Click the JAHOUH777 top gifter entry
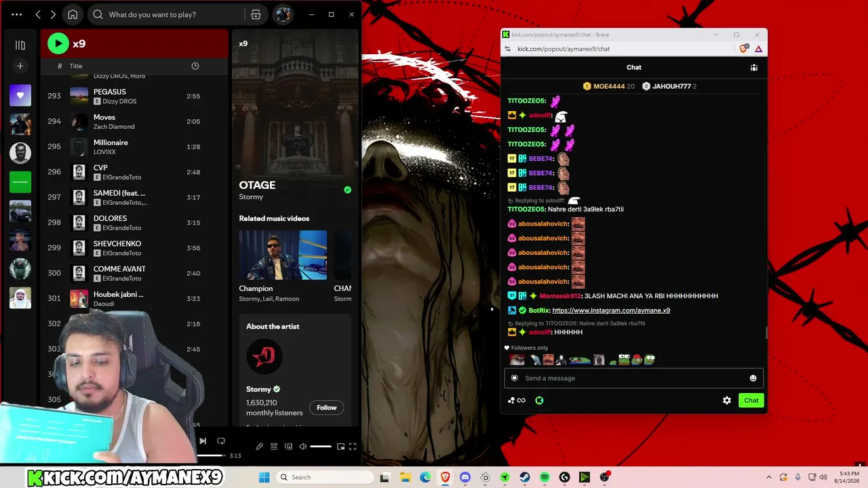The height and width of the screenshot is (488, 868). tap(669, 86)
